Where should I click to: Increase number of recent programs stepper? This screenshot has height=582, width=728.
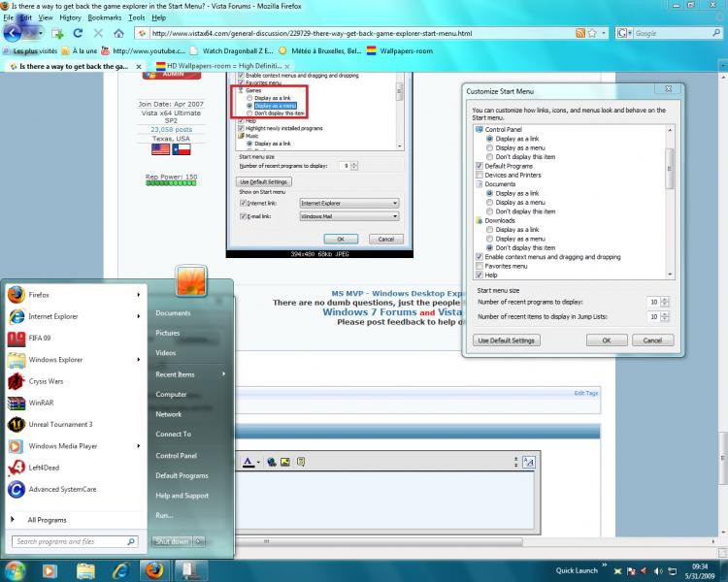point(664,300)
